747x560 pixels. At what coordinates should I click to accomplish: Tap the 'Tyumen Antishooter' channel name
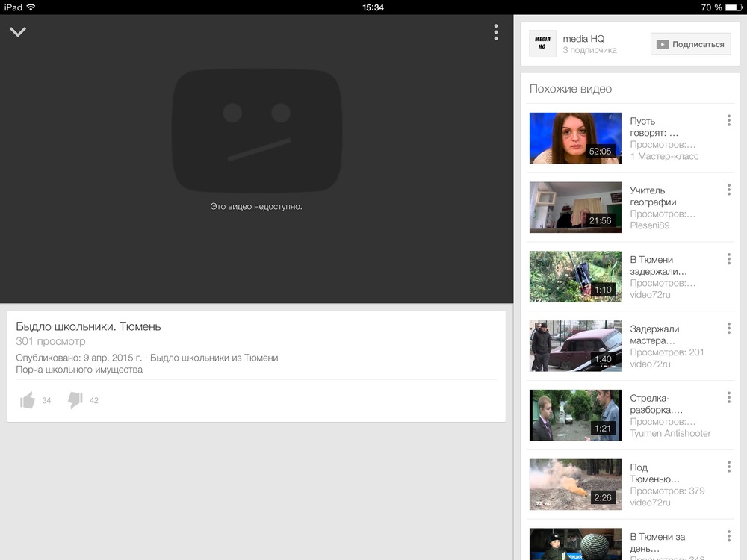(x=670, y=433)
